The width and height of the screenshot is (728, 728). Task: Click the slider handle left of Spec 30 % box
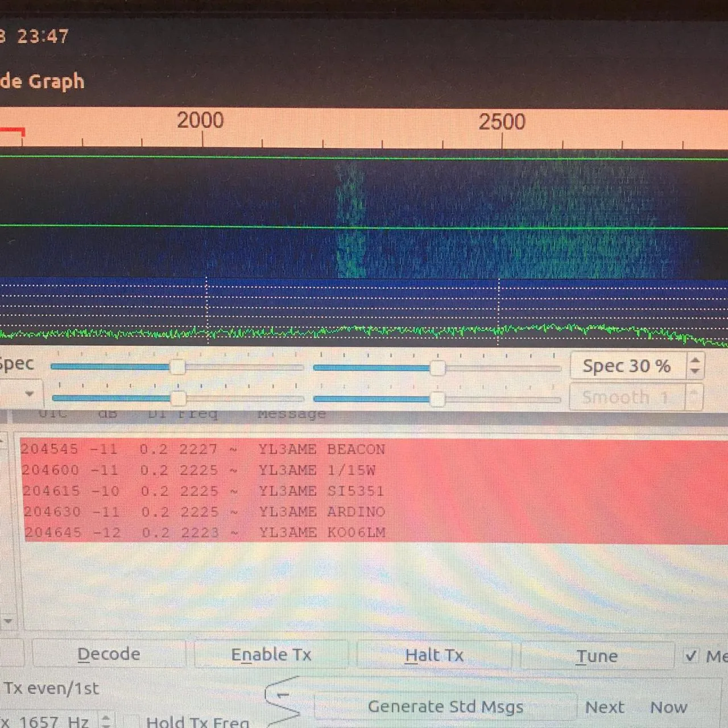pos(437,368)
